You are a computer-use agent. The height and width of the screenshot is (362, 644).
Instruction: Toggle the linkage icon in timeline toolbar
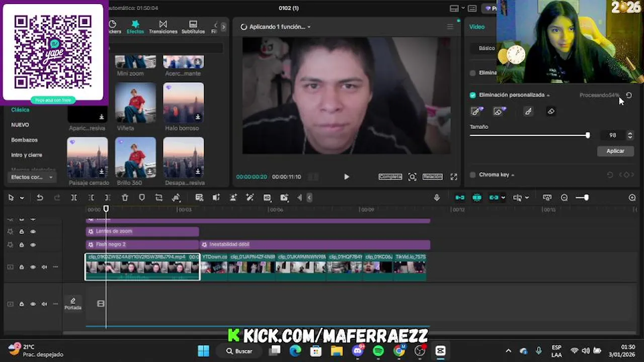[x=494, y=198]
